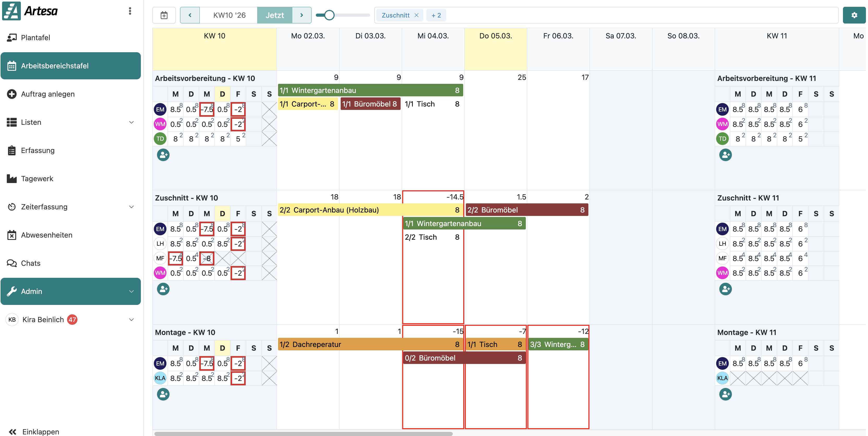Open the settings gear button
The width and height of the screenshot is (868, 436).
tap(854, 15)
